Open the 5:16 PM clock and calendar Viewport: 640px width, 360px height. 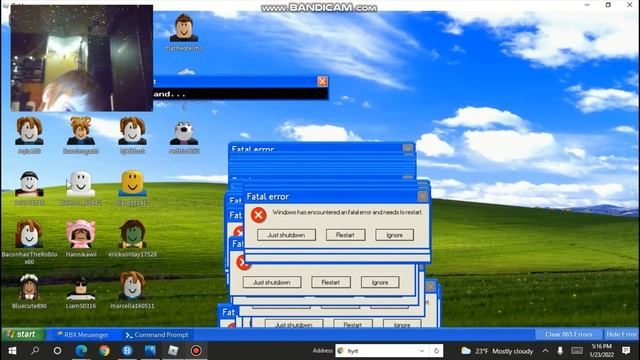pos(602,351)
